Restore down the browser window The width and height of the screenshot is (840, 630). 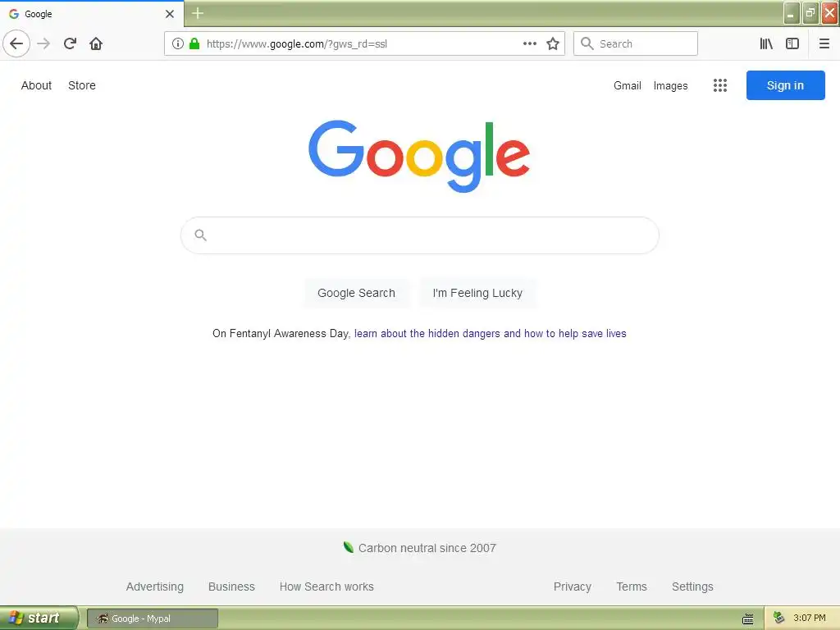(810, 13)
